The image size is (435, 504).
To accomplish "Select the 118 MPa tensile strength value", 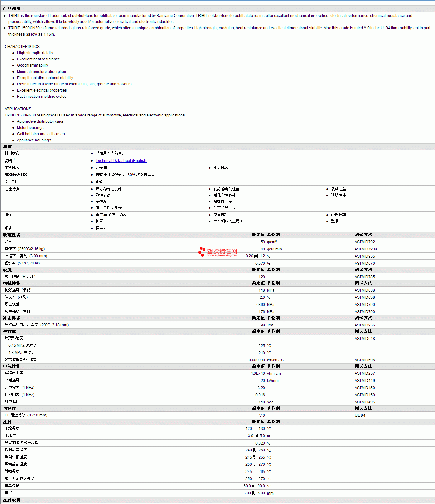I will (x=267, y=290).
